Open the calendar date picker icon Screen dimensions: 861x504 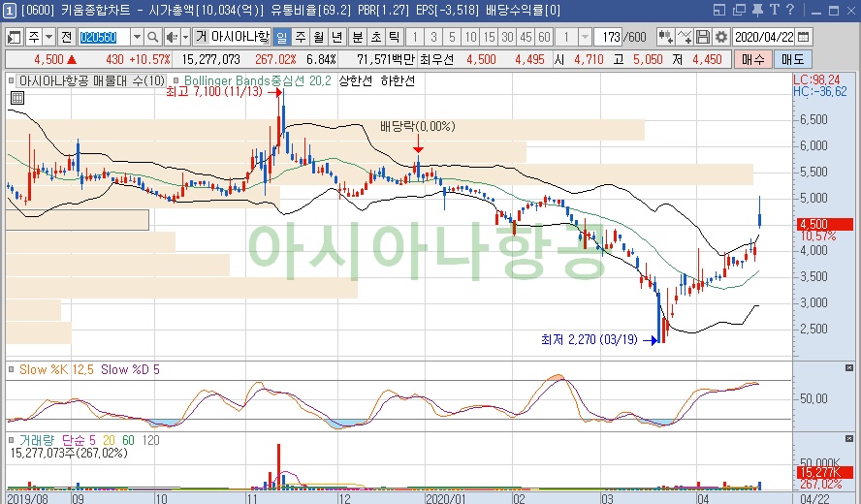[804, 38]
